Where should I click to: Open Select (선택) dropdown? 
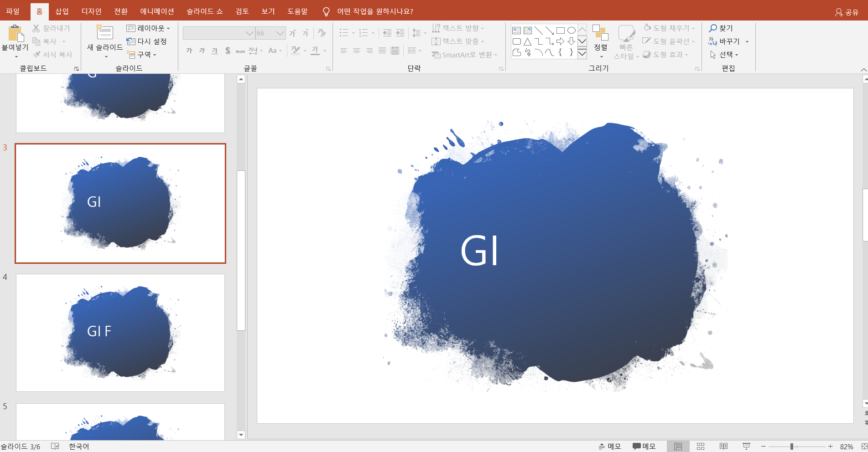click(724, 55)
